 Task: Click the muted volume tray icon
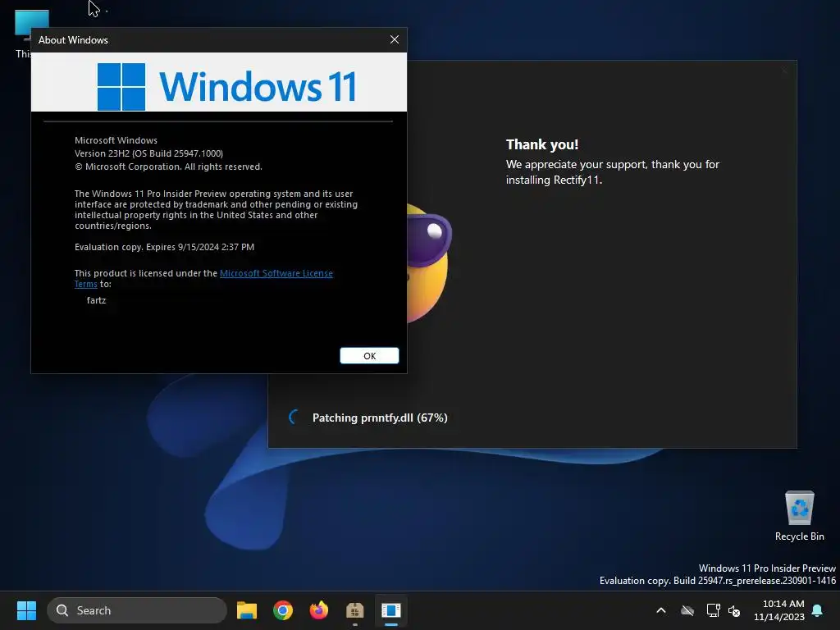point(734,610)
